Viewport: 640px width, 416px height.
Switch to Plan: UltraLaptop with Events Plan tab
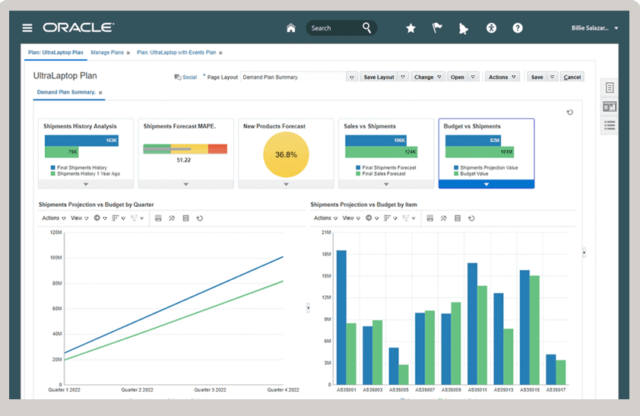coord(176,53)
